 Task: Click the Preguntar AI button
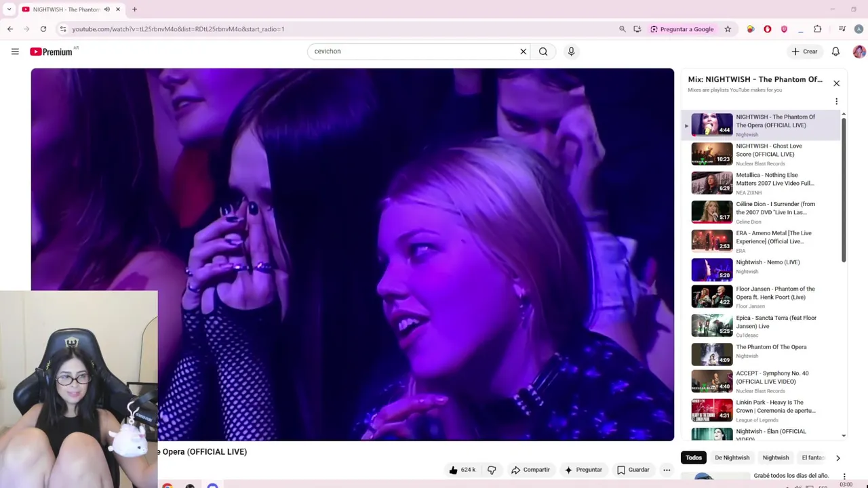(x=583, y=470)
